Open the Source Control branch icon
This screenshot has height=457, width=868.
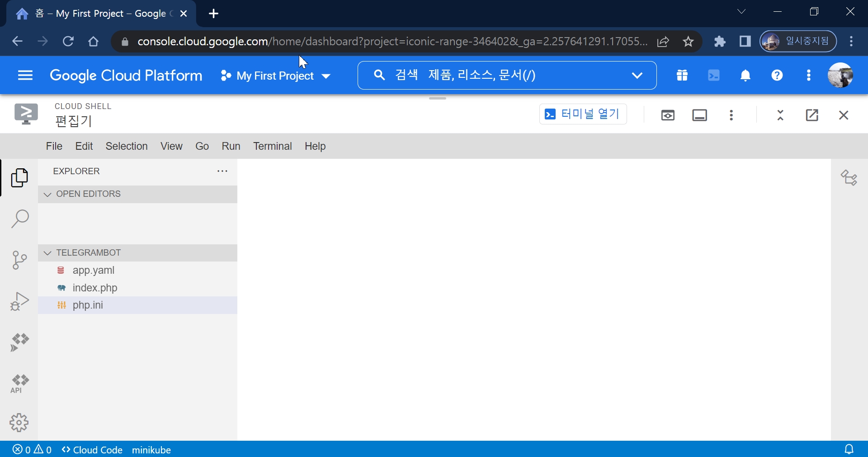[19, 260]
